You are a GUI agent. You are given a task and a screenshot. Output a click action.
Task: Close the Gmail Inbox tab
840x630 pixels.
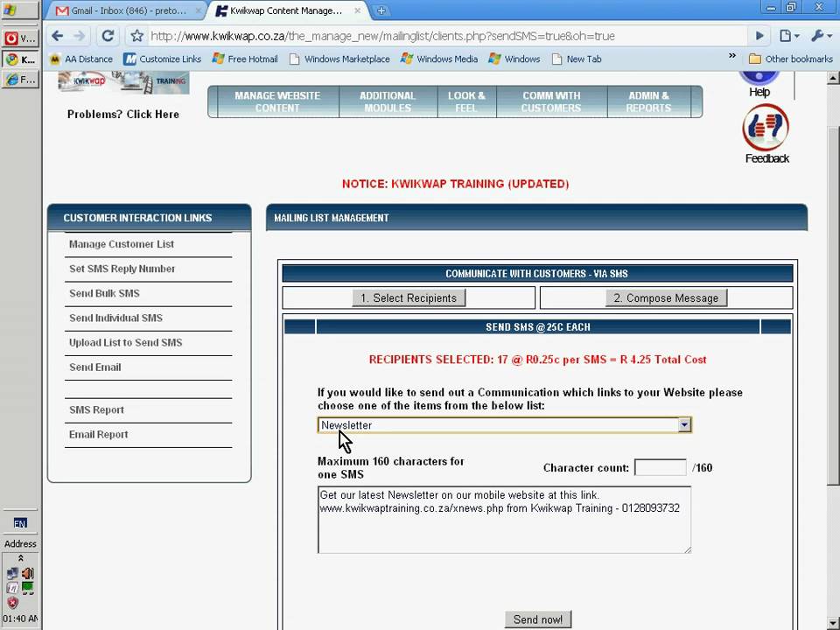(x=199, y=10)
